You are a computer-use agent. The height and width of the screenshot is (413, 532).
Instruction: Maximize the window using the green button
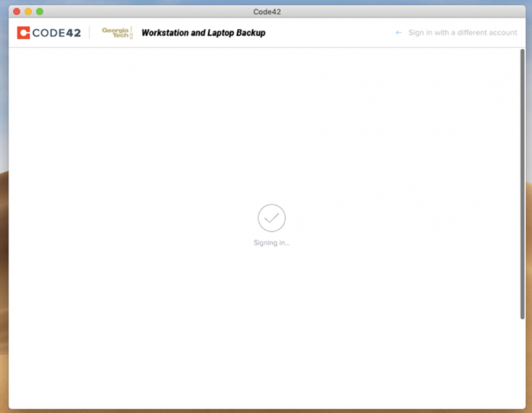[39, 12]
